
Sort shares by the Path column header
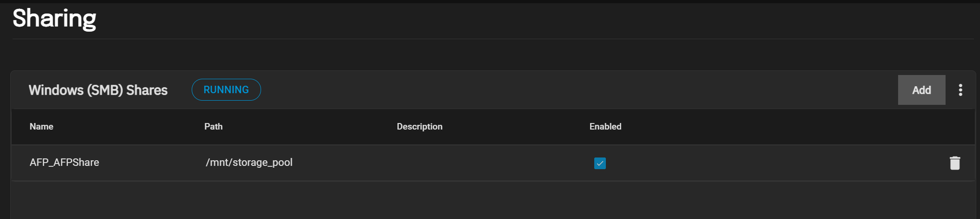coord(213,127)
